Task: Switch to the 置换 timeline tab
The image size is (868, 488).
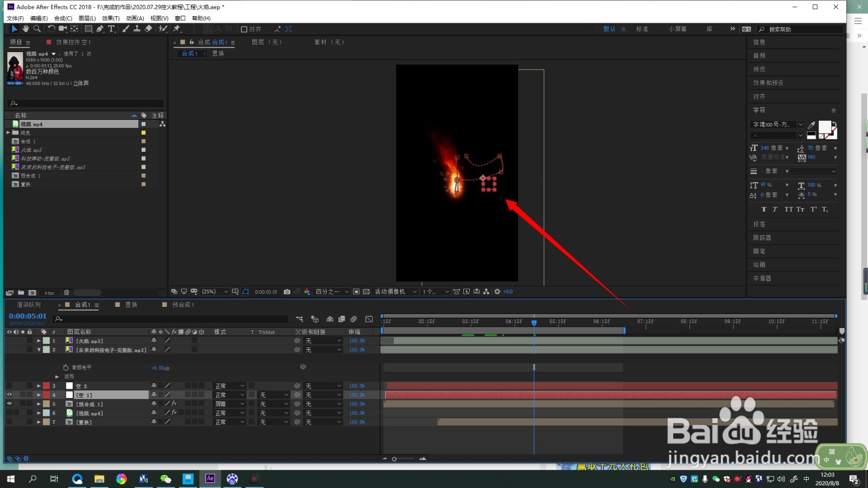Action: tap(131, 305)
